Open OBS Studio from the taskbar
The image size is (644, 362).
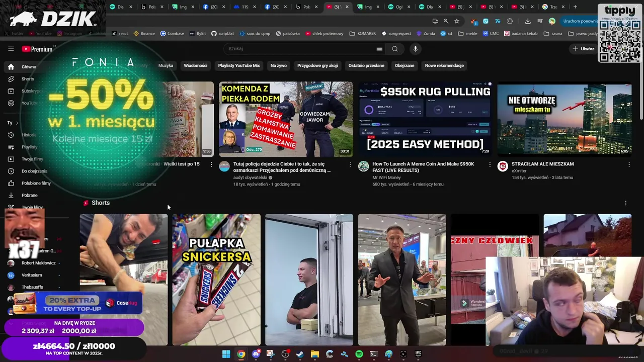pyautogui.click(x=285, y=354)
